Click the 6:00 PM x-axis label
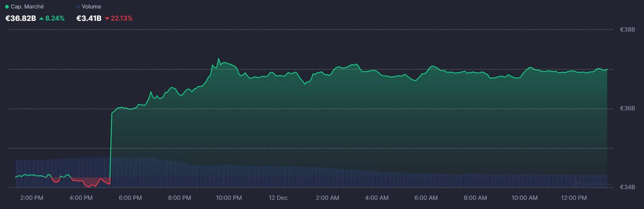The width and height of the screenshot is (644, 209). [x=130, y=198]
